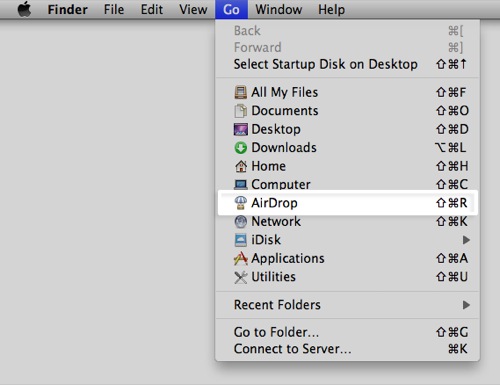Viewport: 500px width, 385px height.
Task: Select Startup Disk on Desktop item
Action: click(348, 64)
